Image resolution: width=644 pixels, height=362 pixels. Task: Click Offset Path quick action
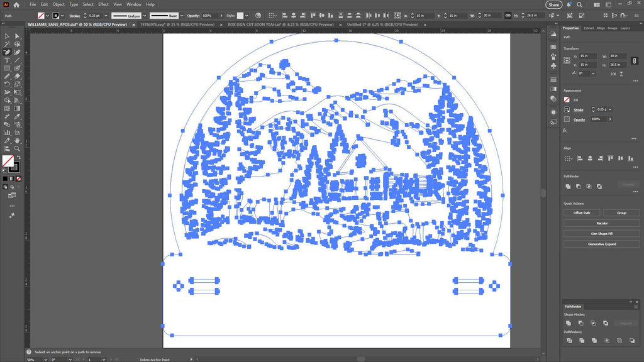tap(582, 212)
